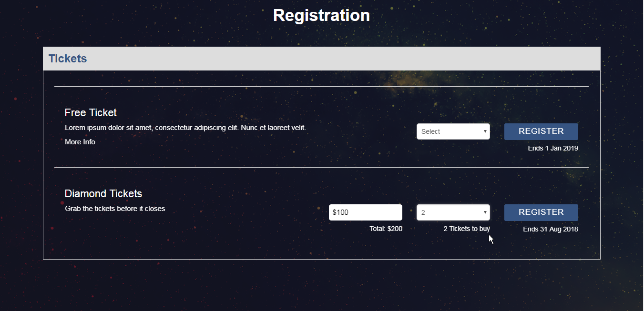Image resolution: width=644 pixels, height=311 pixels.
Task: Click REGISTER for the Free Ticket
Action: point(541,131)
